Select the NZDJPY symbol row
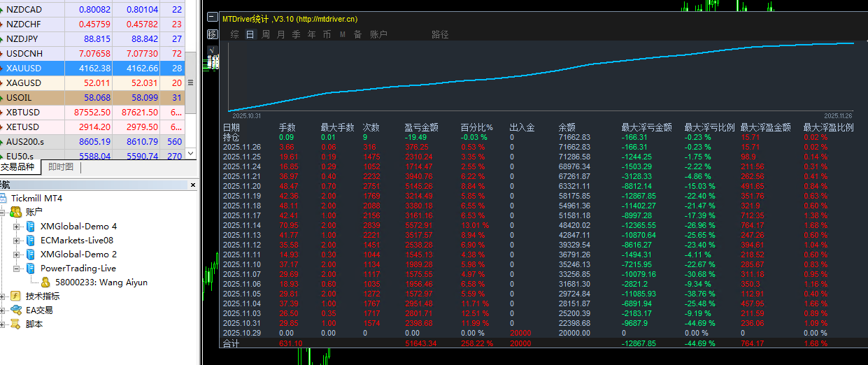Screen dimensions: 868x365 point(92,39)
